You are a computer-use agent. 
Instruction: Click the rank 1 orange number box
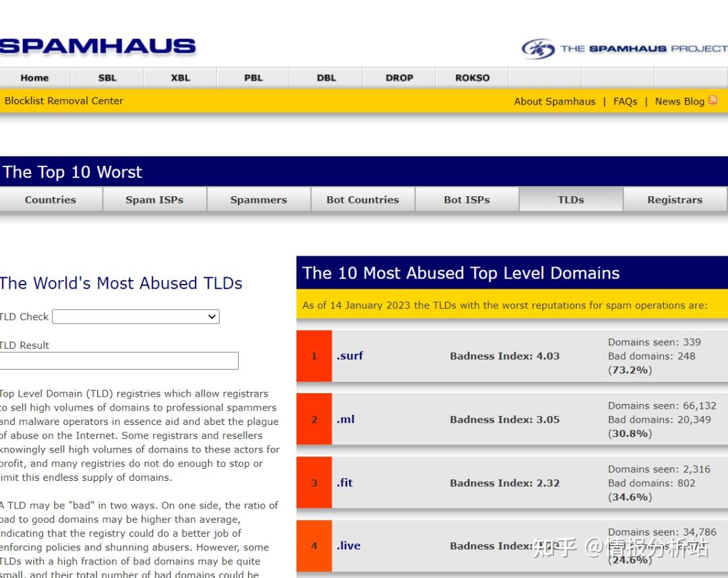click(314, 356)
